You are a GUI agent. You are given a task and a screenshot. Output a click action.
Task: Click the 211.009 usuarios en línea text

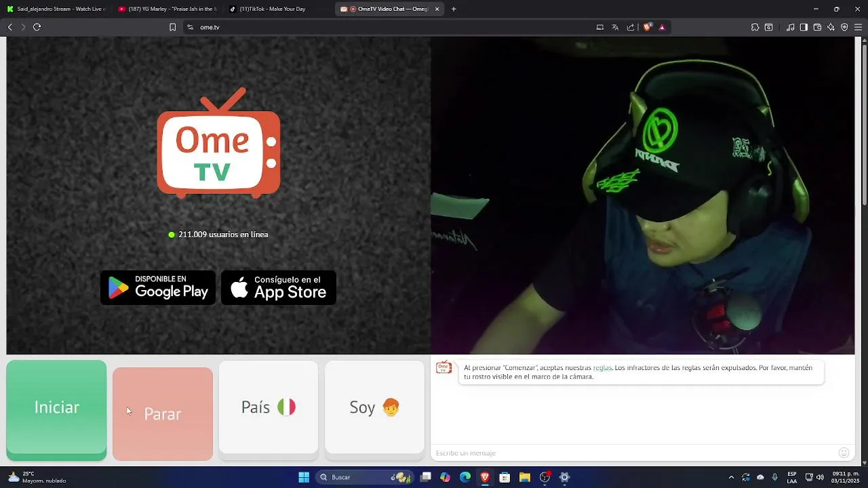pos(223,235)
